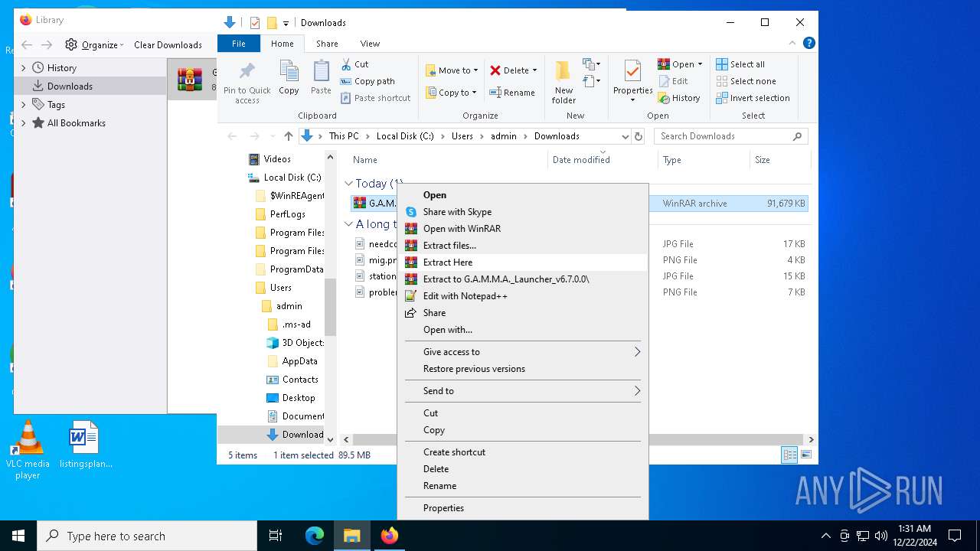Open VLC media player desktop shortcut
This screenshot has width=980, height=551.
(28, 450)
